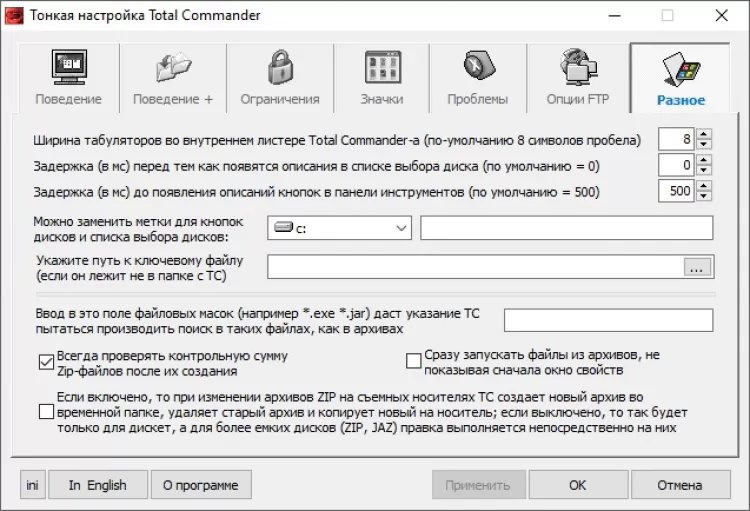Switch to the Ограничения tab label
750x511 pixels.
coord(280,99)
